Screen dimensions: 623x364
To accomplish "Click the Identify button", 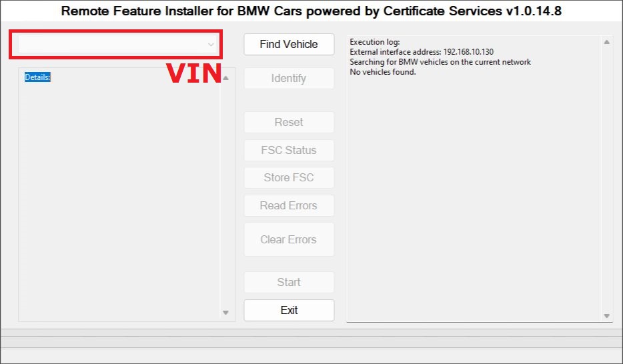I will [289, 78].
